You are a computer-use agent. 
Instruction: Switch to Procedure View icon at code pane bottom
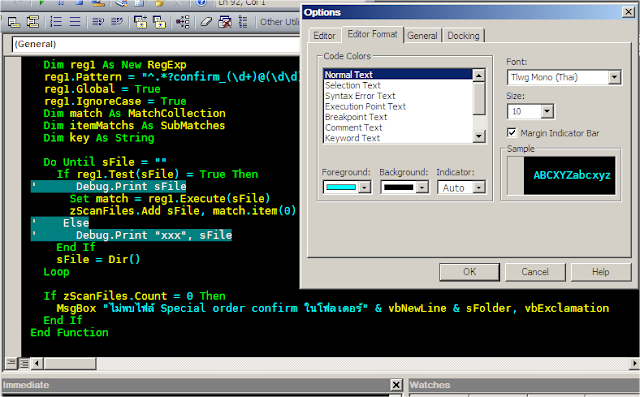tap(11, 363)
